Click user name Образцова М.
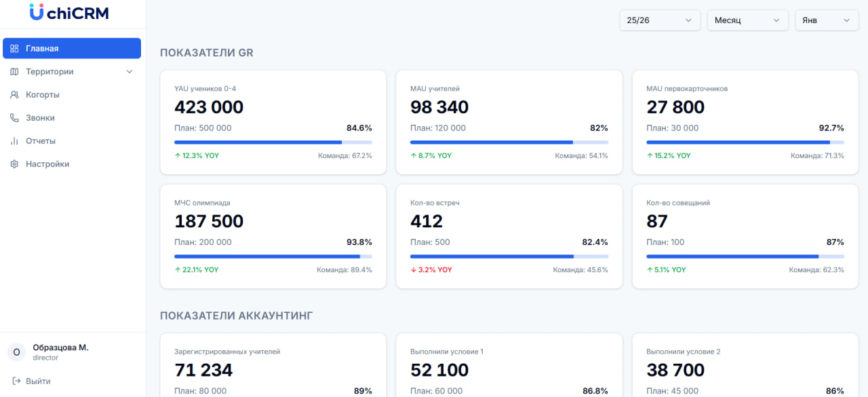 (60, 347)
